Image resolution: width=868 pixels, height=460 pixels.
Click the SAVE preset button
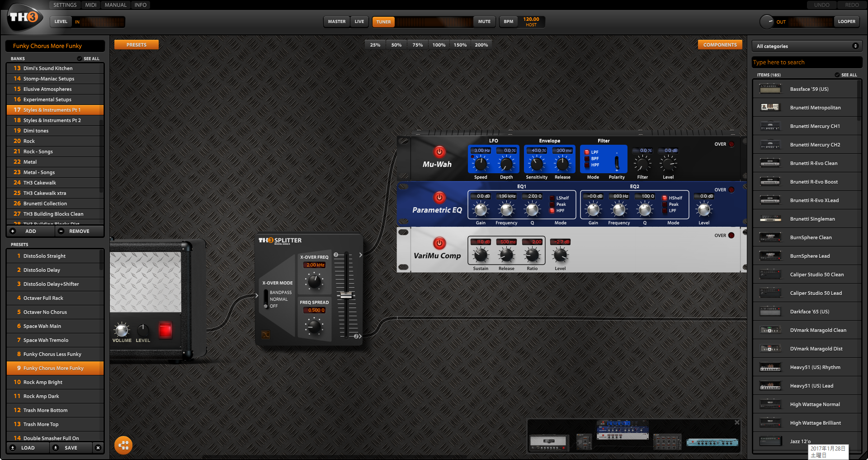(x=71, y=448)
